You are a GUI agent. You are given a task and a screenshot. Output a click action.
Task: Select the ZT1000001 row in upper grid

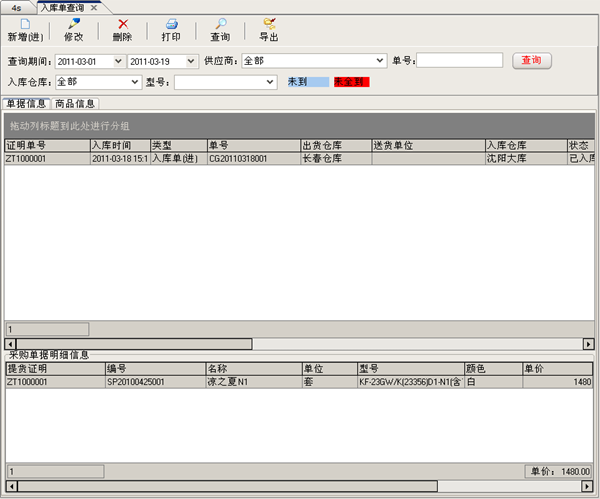click(x=45, y=157)
